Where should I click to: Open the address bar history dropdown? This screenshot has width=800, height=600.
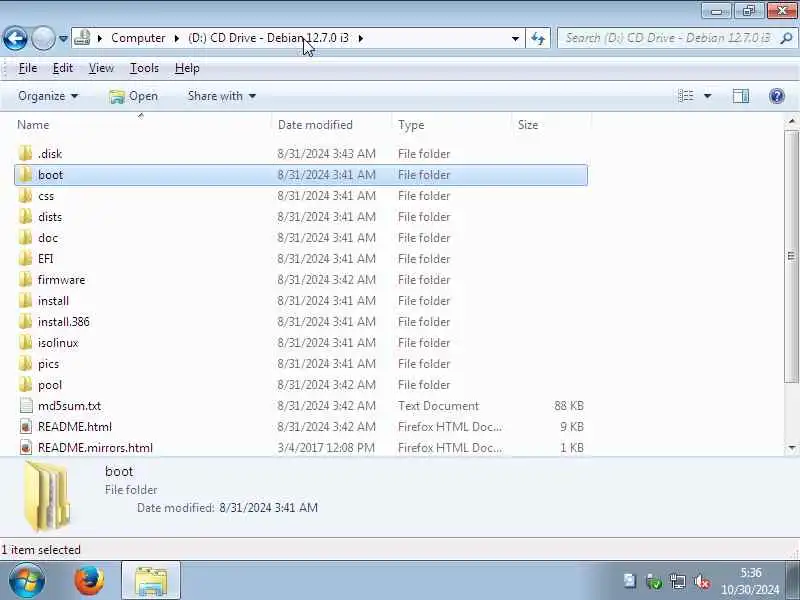[x=515, y=38]
